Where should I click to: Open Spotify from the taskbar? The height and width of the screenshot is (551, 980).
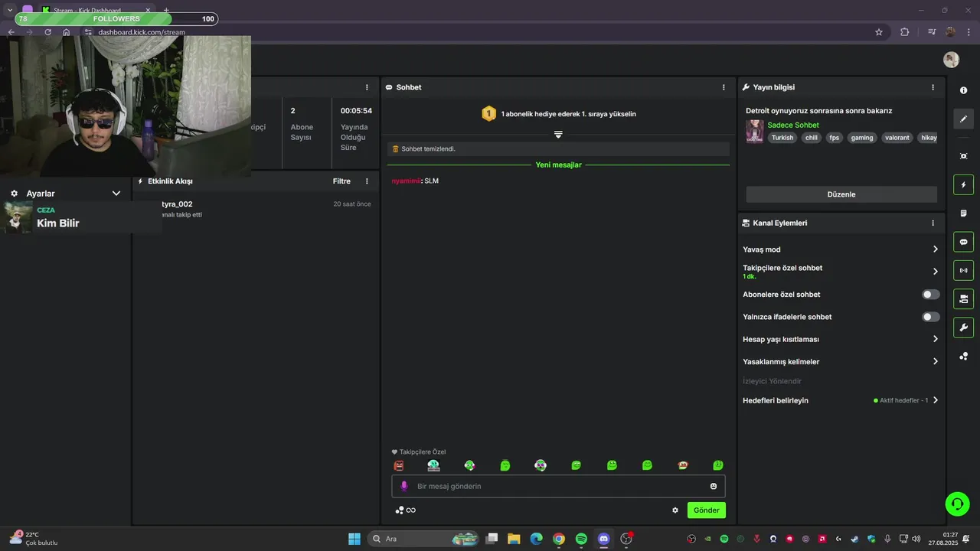click(581, 539)
